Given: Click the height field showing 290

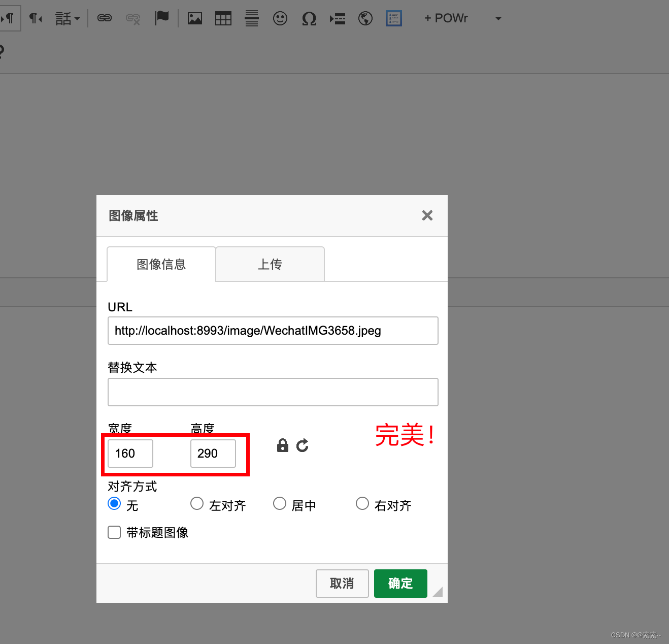Looking at the screenshot, I should 213,454.
